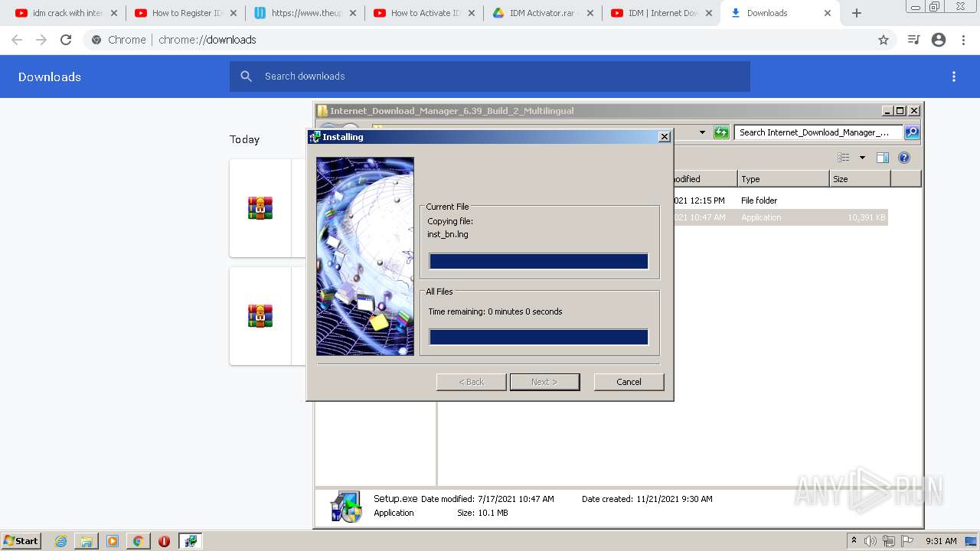Select the Application row of 10,391 KB
The image size is (980, 551).
pos(779,217)
